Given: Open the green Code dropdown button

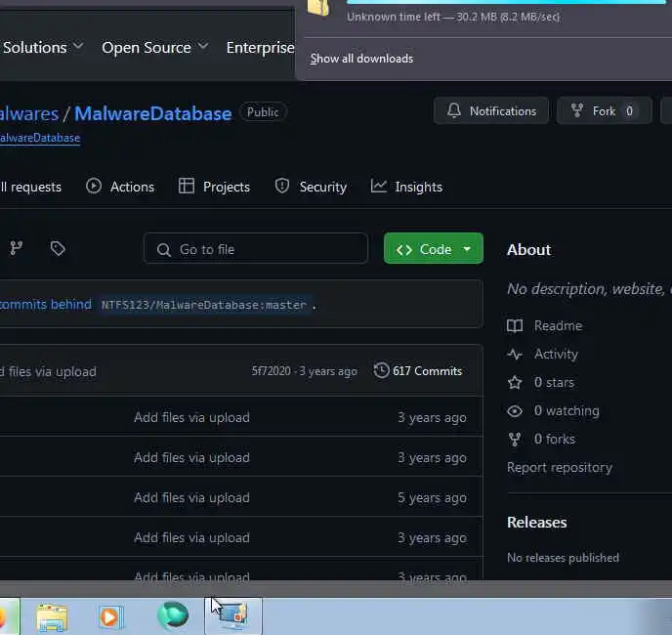Looking at the screenshot, I should coord(434,248).
